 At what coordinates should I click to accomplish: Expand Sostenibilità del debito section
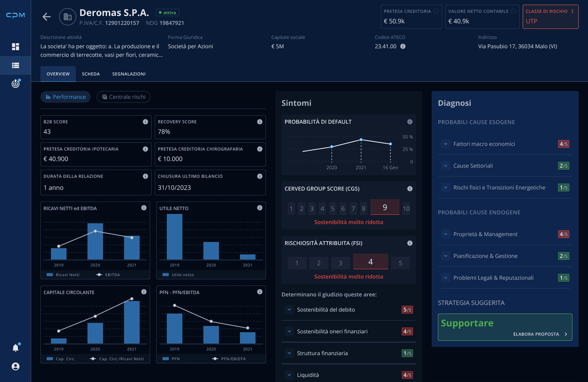(289, 310)
